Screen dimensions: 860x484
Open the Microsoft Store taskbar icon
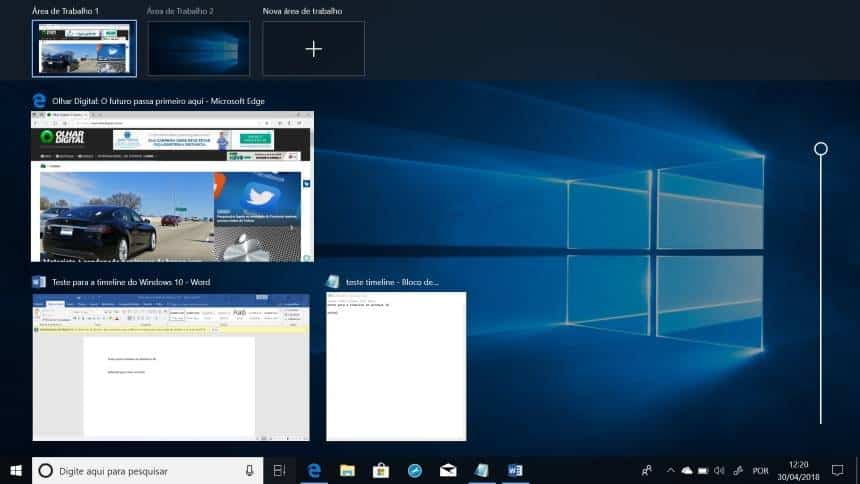(x=381, y=470)
